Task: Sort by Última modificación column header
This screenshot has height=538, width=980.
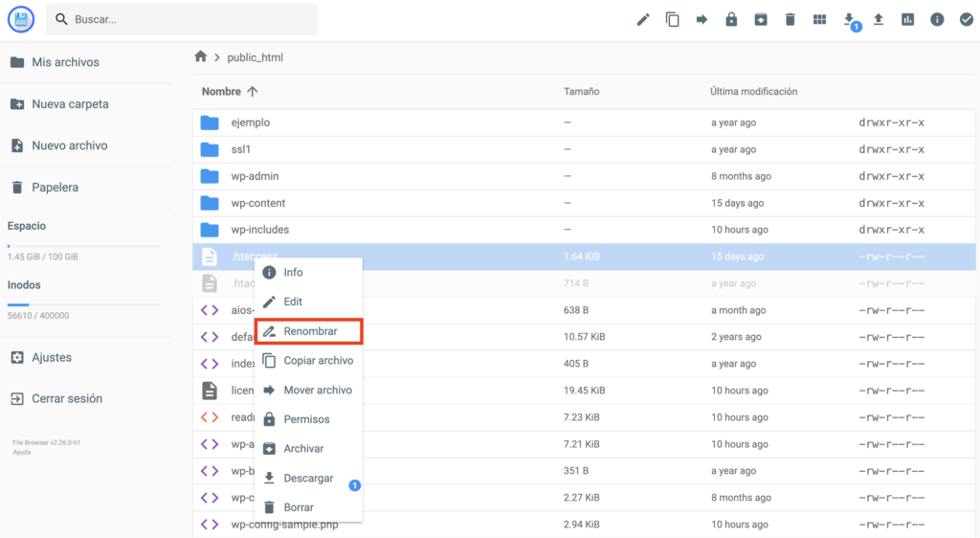Action: click(x=753, y=92)
